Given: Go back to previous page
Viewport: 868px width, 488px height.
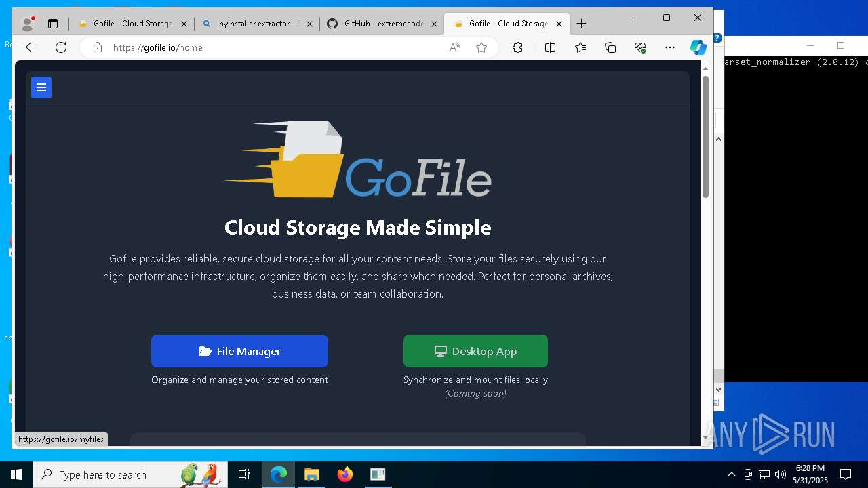Looking at the screenshot, I should 31,47.
